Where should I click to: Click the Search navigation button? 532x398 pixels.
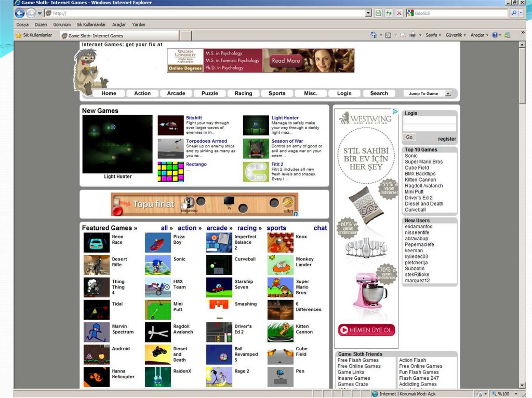click(379, 93)
